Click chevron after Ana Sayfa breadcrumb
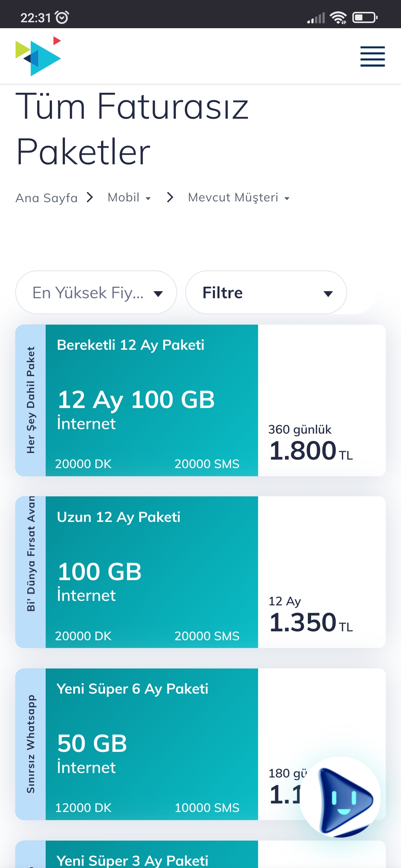This screenshot has width=401, height=868. click(89, 197)
